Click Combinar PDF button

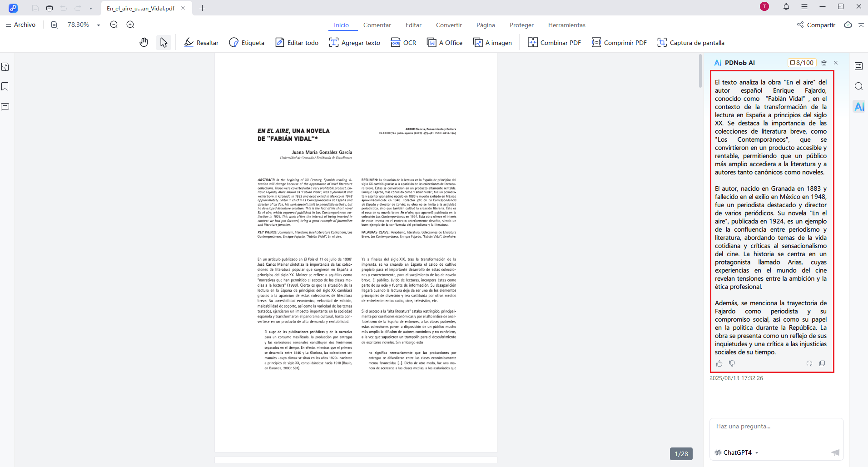[x=554, y=43]
